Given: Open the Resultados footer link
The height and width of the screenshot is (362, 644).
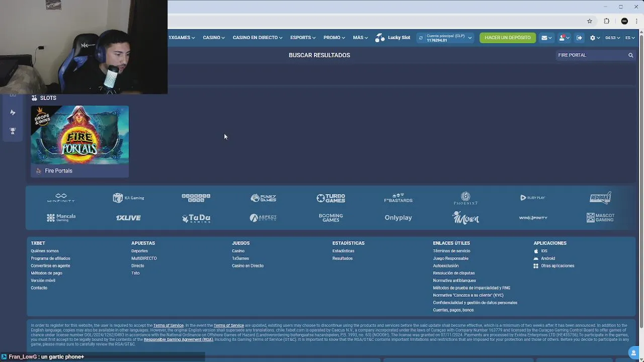Looking at the screenshot, I should pos(342,258).
